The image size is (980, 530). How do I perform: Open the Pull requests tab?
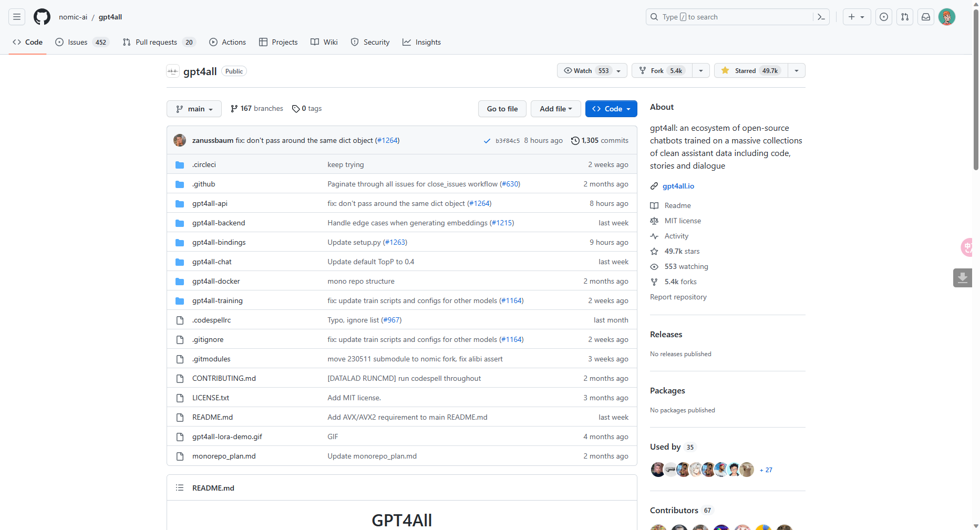[159, 42]
